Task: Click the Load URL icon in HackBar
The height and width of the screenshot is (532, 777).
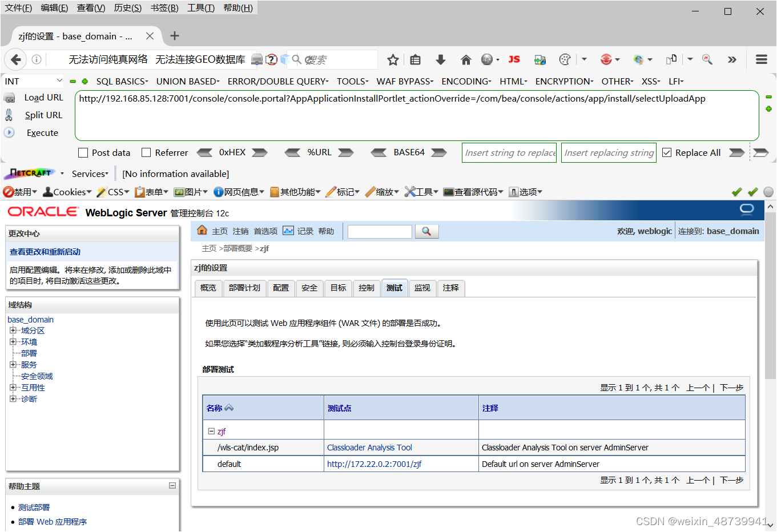Action: [x=10, y=97]
